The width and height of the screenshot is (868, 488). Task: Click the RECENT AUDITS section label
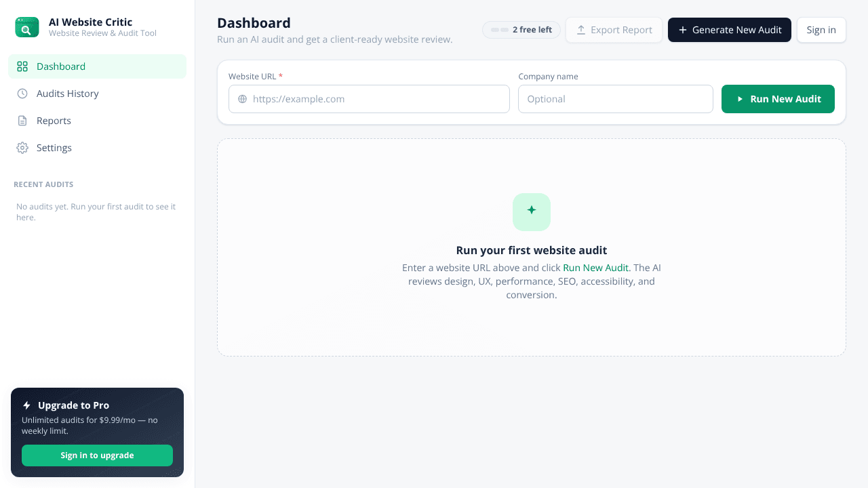point(43,184)
